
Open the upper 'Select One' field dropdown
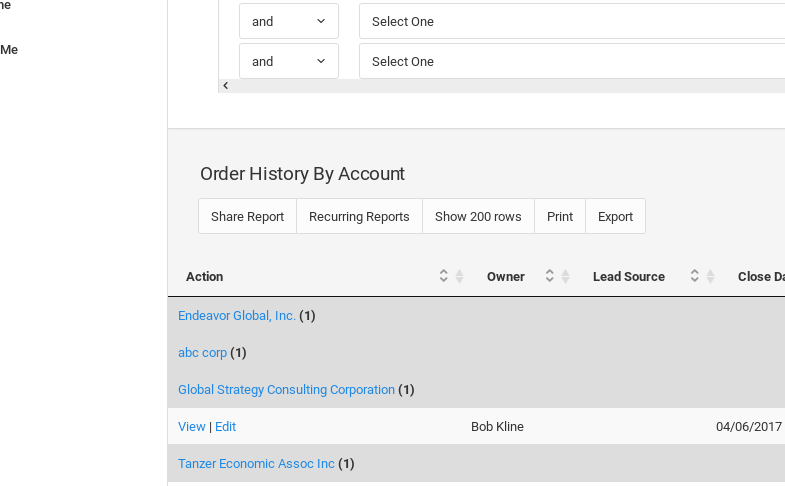pos(572,21)
